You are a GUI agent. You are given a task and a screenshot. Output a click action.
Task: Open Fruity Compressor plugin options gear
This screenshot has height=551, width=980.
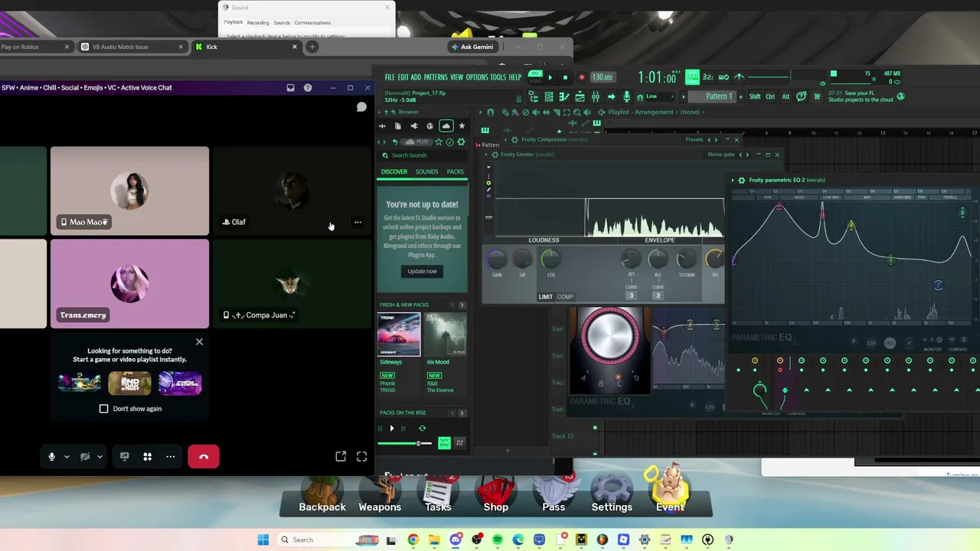point(514,139)
